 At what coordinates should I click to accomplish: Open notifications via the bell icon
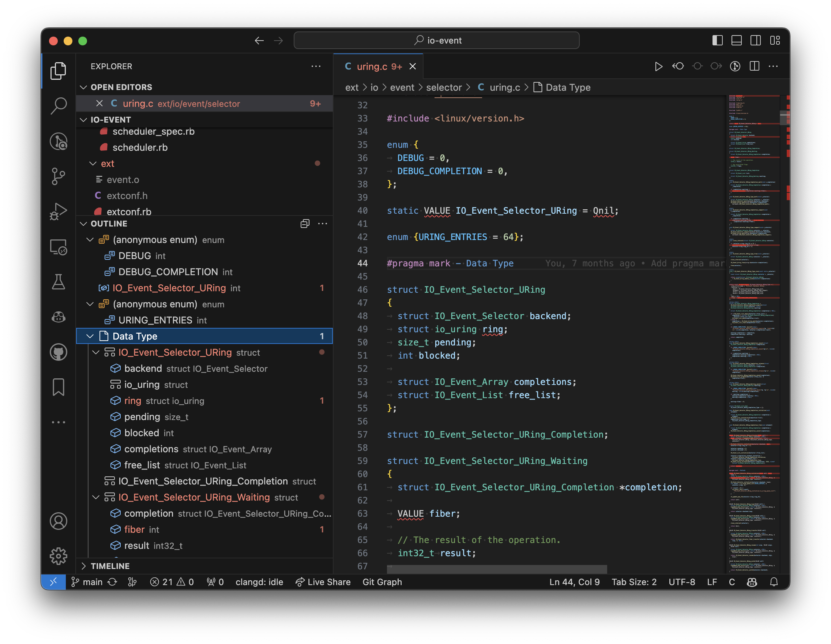pos(775,581)
